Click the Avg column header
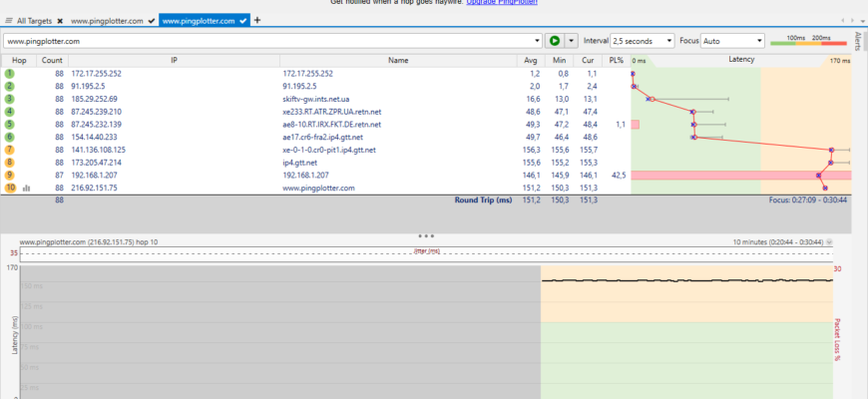This screenshot has width=868, height=399. pos(531,60)
